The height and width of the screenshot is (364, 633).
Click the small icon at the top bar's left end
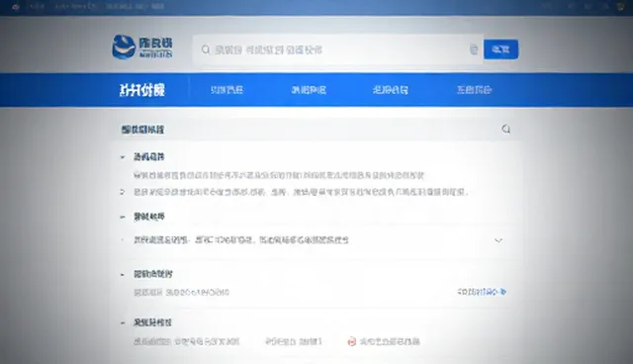click(16, 7)
